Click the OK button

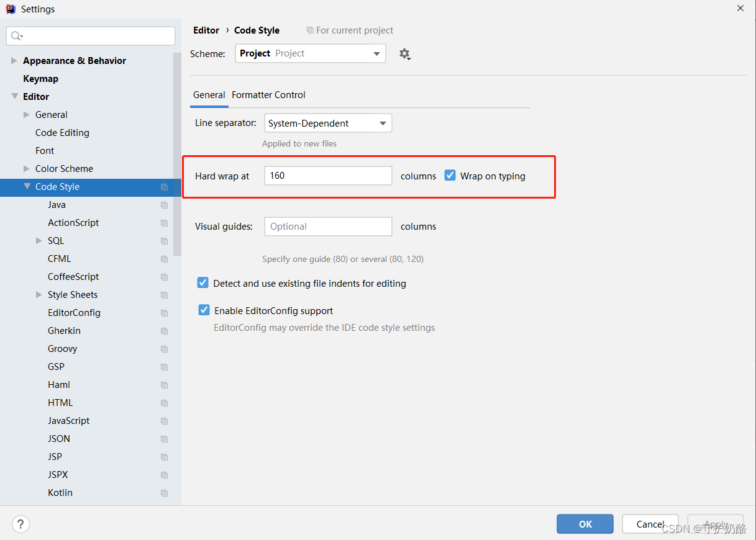click(585, 524)
